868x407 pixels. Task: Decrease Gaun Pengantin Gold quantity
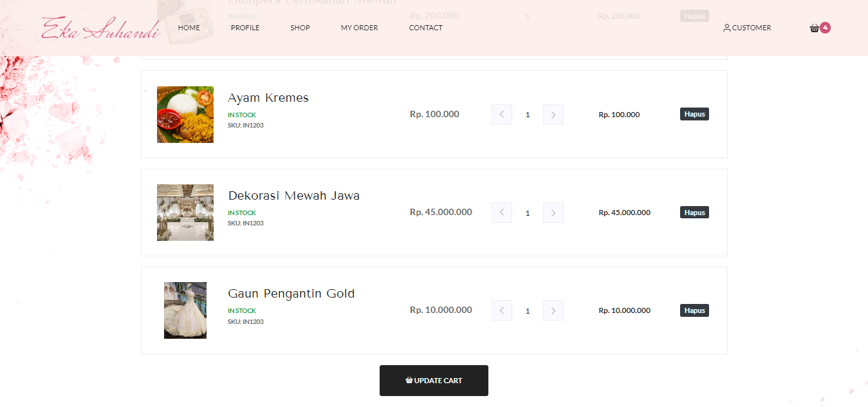pos(502,310)
